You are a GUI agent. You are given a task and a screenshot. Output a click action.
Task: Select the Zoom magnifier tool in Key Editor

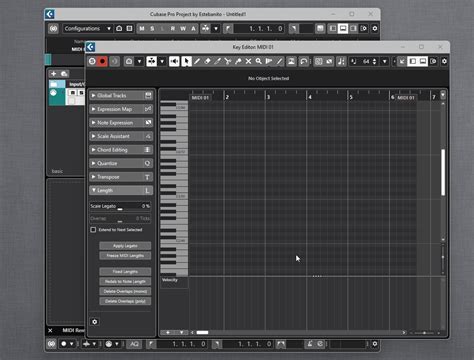coord(259,61)
